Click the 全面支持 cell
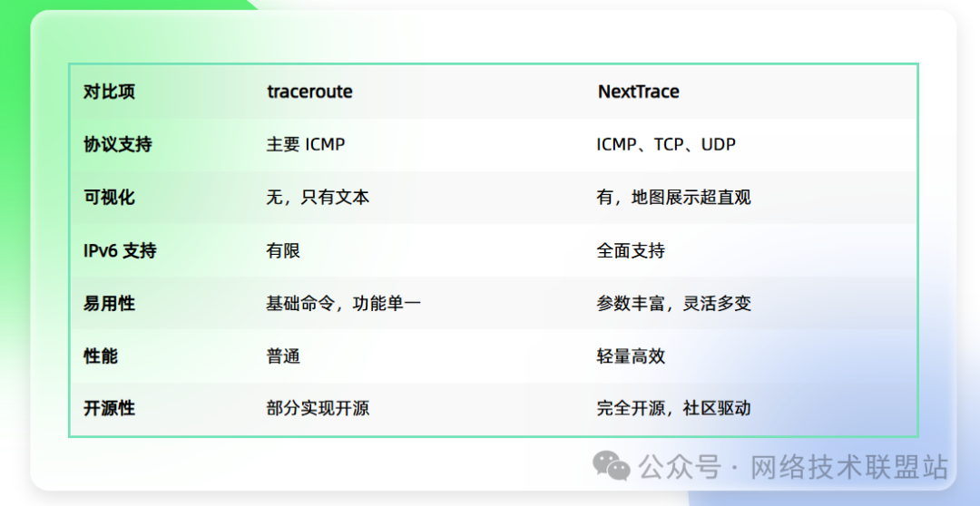 point(632,251)
